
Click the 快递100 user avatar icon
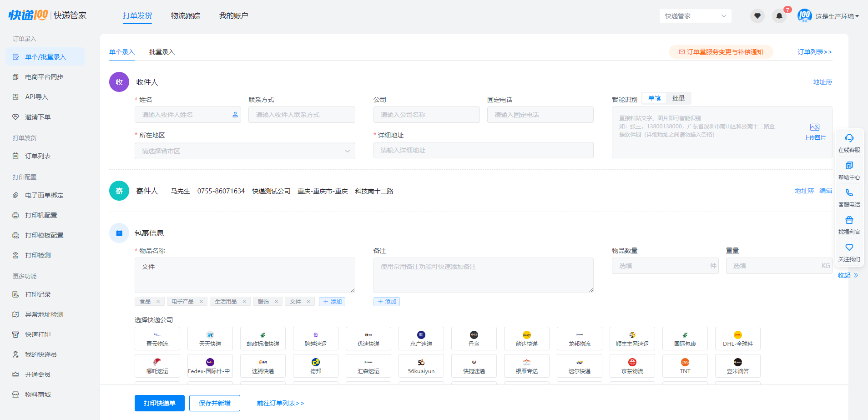click(x=804, y=16)
